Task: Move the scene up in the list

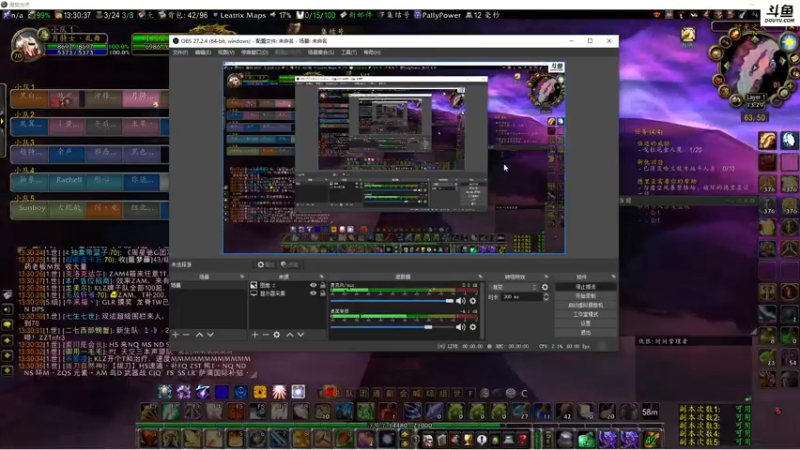Action: [199, 335]
